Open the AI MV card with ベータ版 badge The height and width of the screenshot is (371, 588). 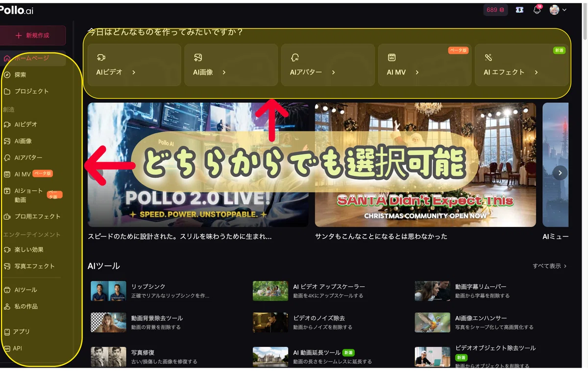[x=425, y=65]
